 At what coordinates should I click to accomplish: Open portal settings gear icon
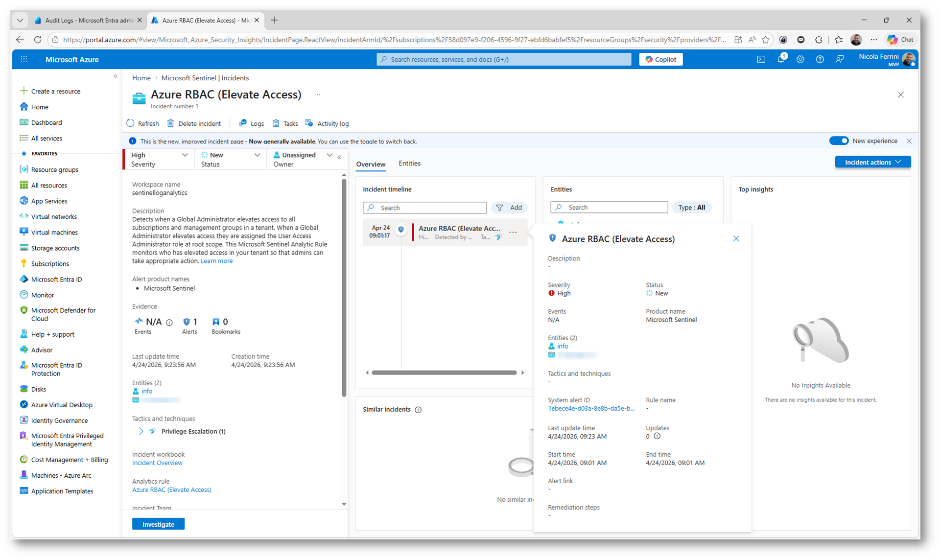pyautogui.click(x=800, y=59)
